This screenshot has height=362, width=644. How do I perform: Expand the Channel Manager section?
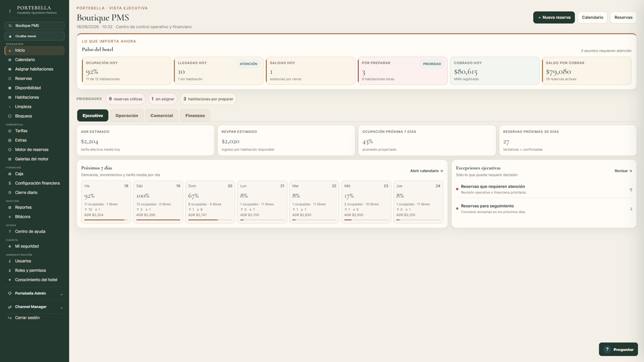[34, 307]
